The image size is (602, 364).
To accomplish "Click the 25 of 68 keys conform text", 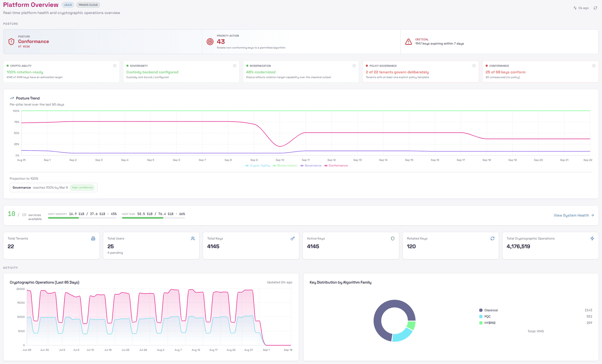I will tap(505, 72).
